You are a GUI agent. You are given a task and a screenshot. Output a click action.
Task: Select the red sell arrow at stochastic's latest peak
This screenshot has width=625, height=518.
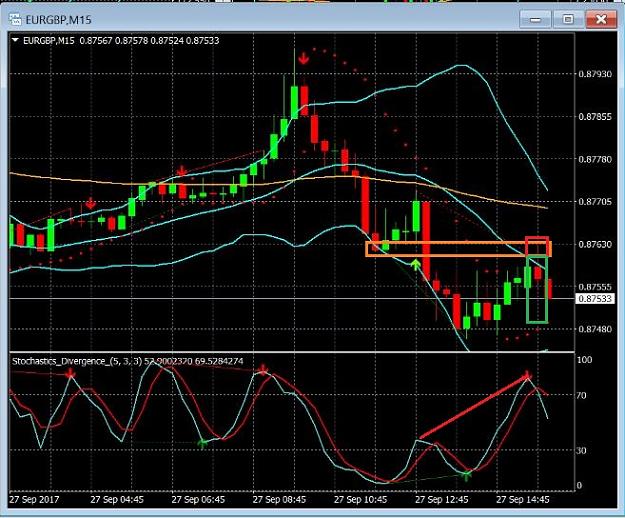[527, 375]
